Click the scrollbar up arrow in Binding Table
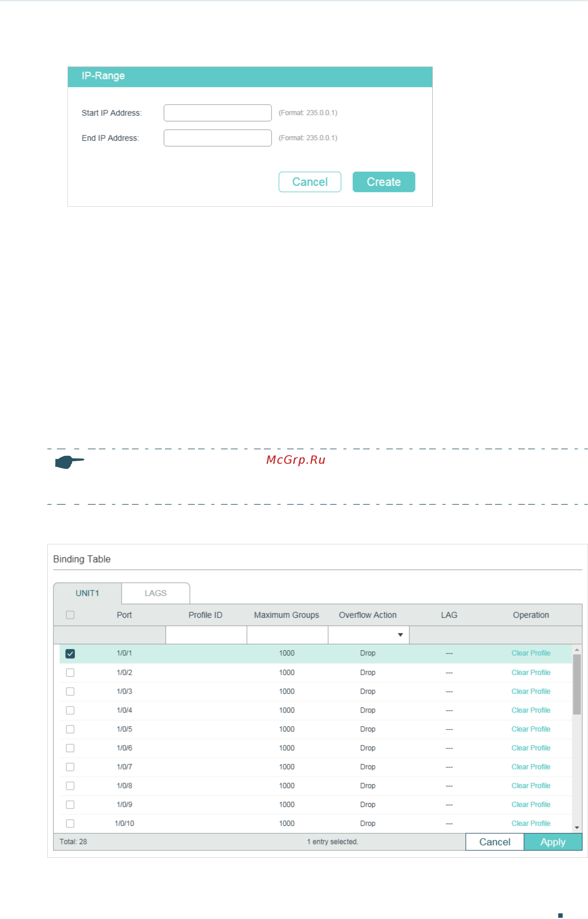The width and height of the screenshot is (588, 919). 577,650
